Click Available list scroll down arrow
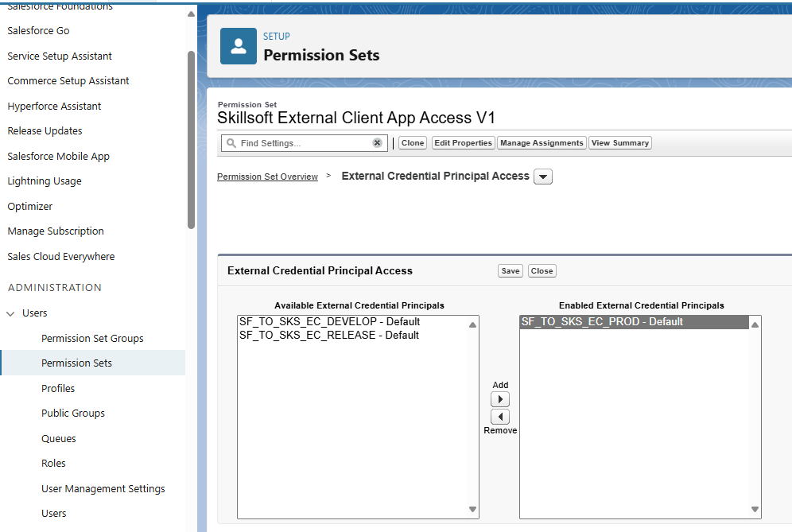The width and height of the screenshot is (792, 532). (473, 509)
